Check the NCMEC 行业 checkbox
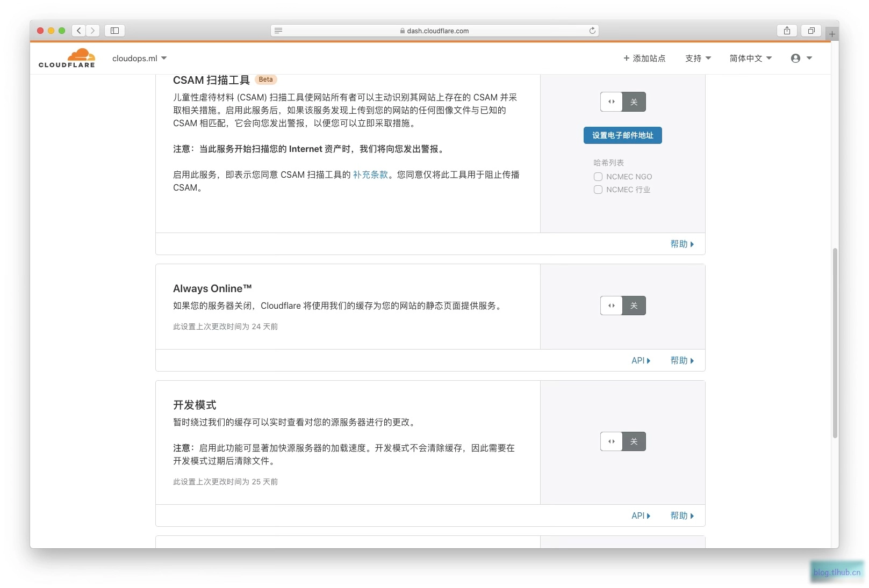 (598, 190)
